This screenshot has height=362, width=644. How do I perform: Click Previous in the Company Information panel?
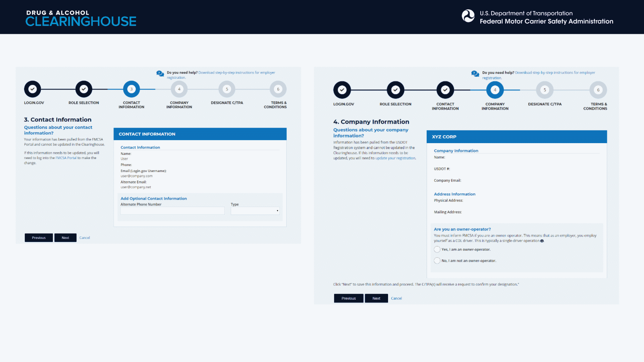pyautogui.click(x=348, y=298)
